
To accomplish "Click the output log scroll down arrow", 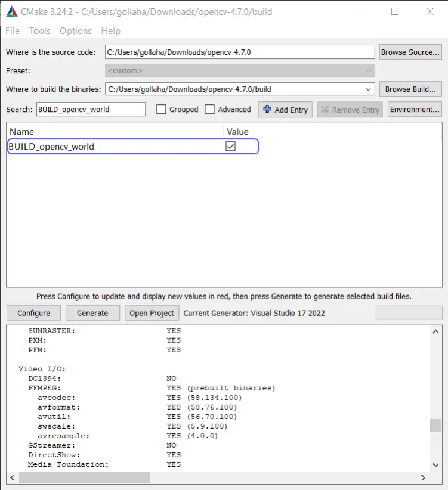I will [x=435, y=465].
